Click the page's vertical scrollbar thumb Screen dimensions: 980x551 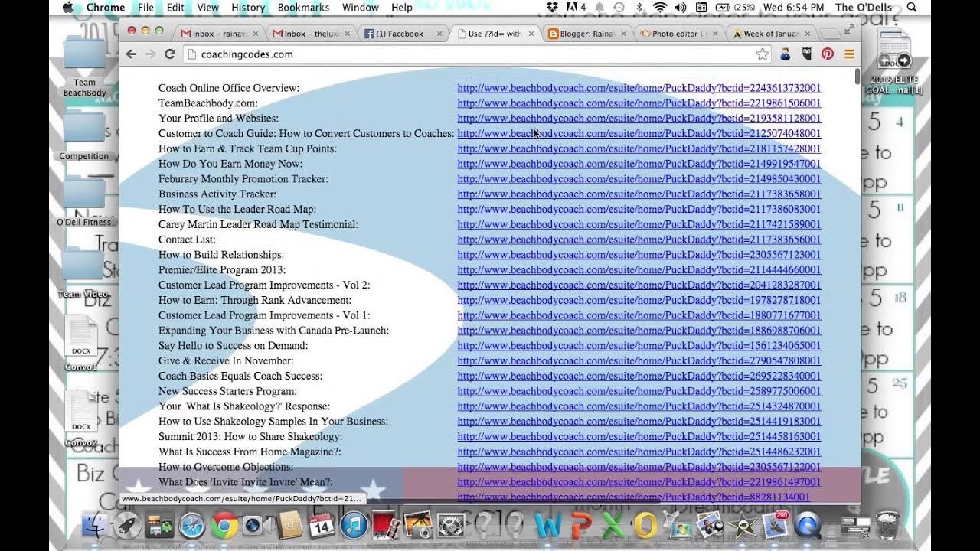click(857, 77)
